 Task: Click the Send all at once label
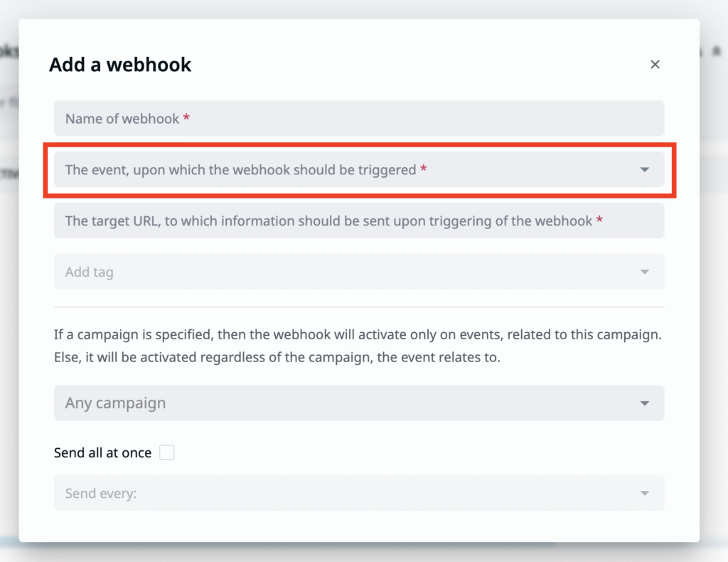point(102,453)
